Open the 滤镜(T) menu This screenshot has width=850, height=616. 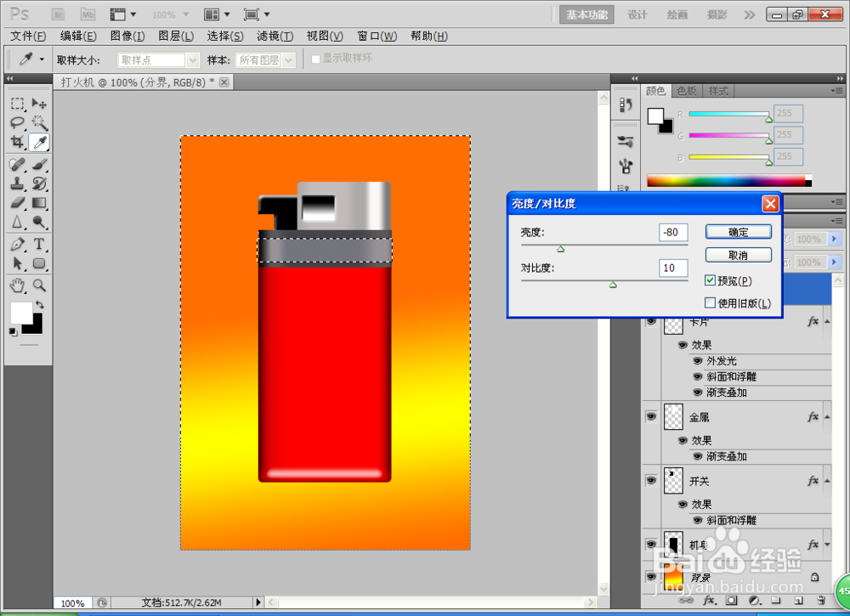pos(275,37)
